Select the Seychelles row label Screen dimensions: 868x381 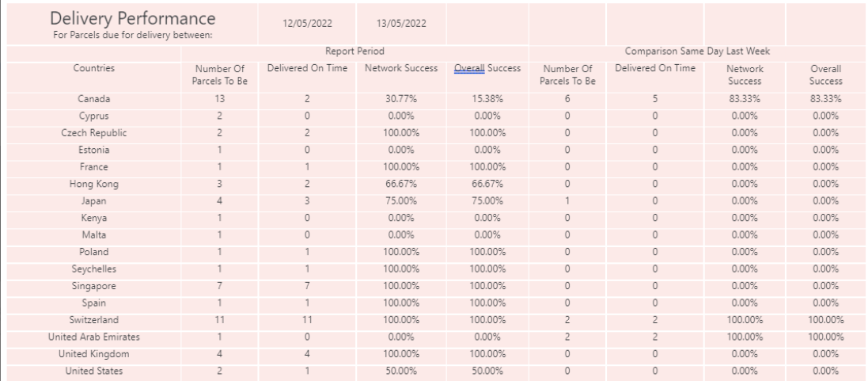(x=94, y=269)
